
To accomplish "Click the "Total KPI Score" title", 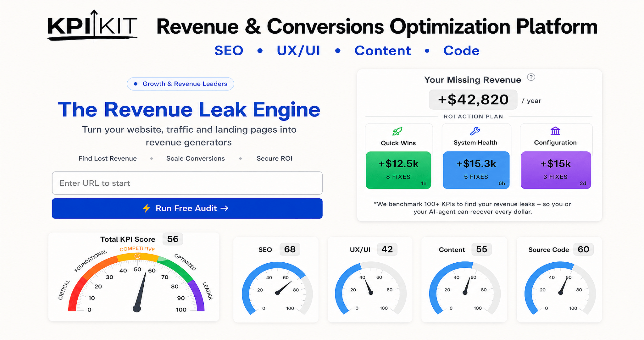I will (x=128, y=239).
